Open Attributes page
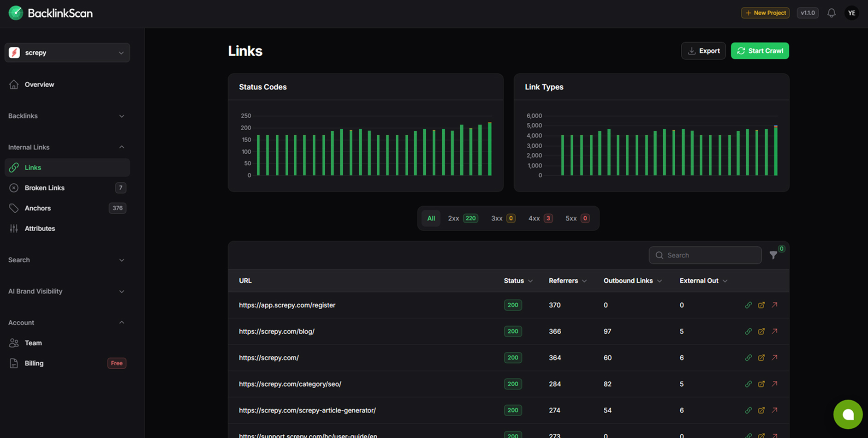The image size is (868, 438). click(67, 228)
